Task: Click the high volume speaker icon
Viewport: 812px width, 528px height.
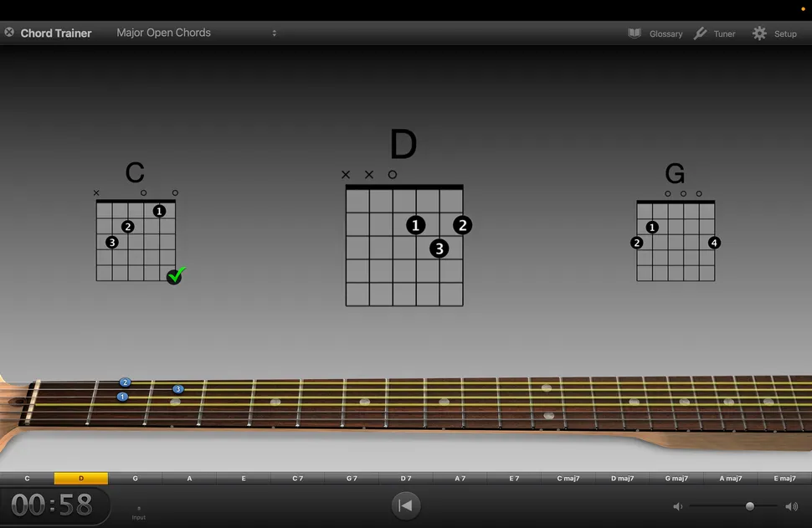Action: point(791,506)
